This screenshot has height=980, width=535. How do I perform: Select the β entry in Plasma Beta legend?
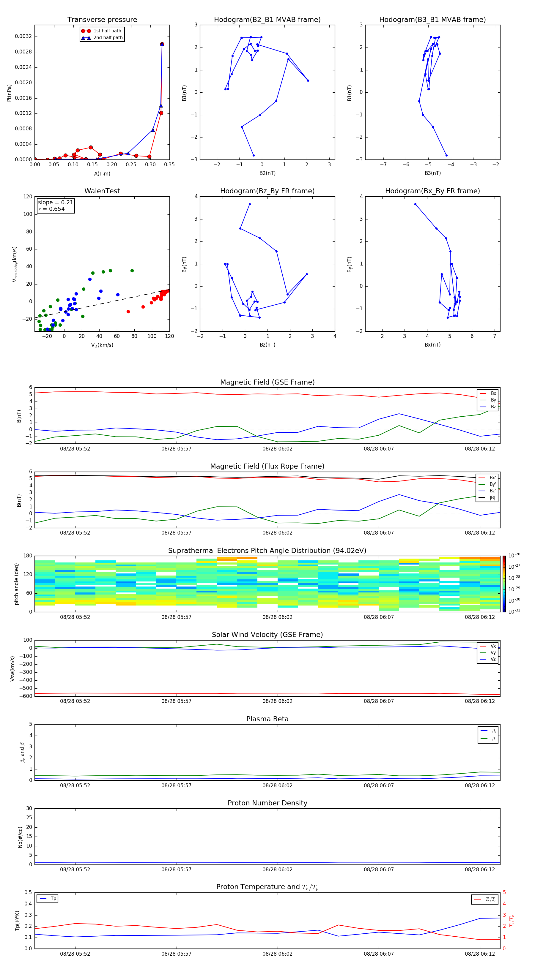[x=488, y=739]
